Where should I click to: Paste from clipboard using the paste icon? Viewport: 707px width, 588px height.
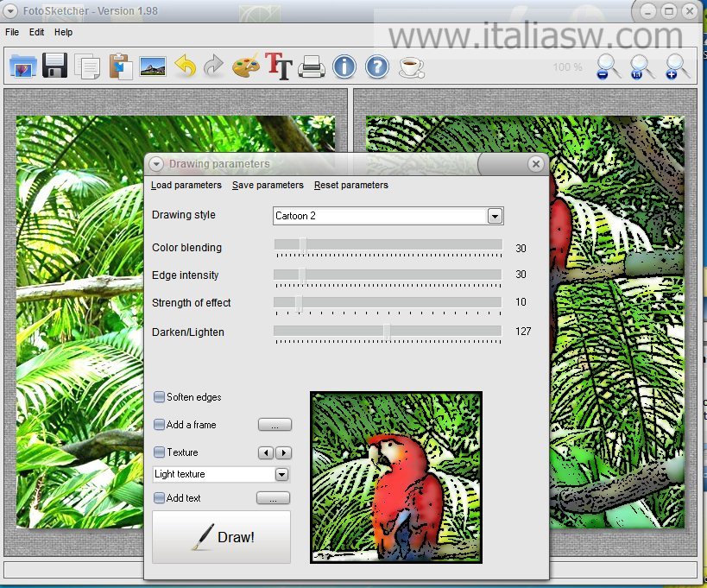[120, 66]
